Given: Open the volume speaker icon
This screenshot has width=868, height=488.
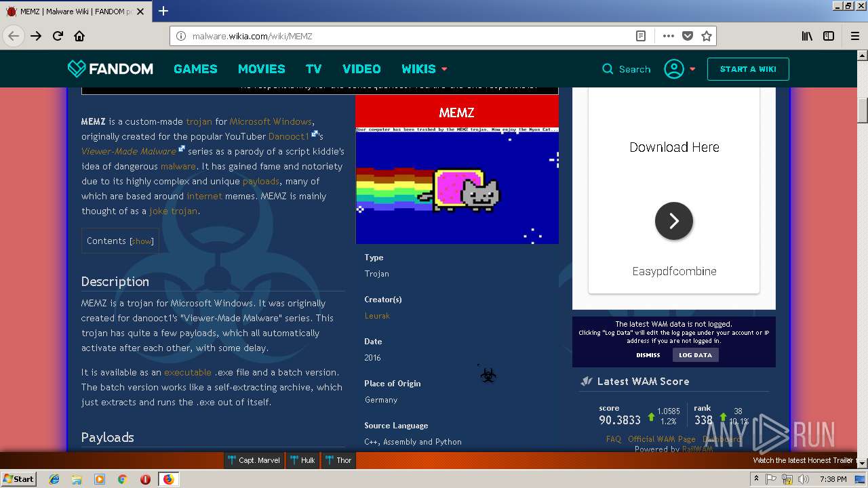Looking at the screenshot, I should (x=804, y=479).
